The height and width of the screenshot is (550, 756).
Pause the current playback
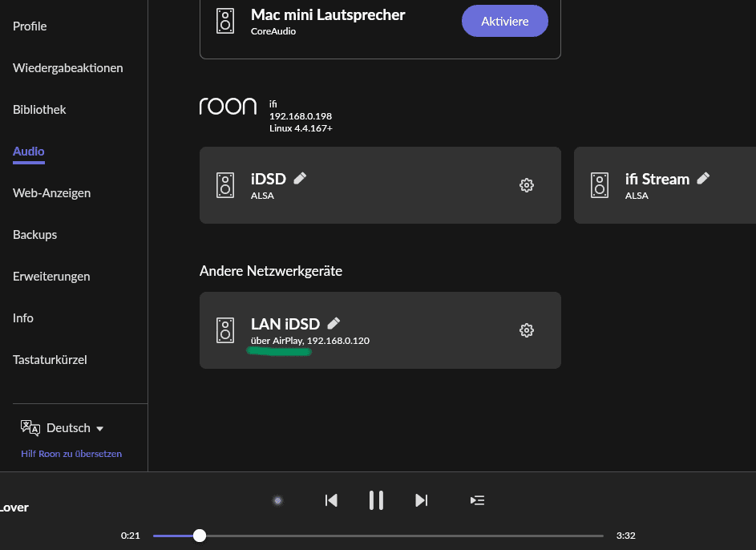tap(376, 500)
